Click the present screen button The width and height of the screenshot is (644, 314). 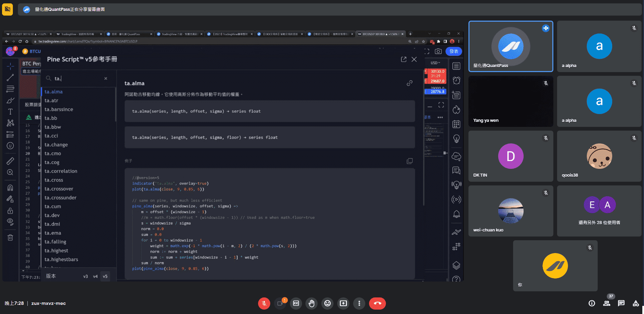pyautogui.click(x=343, y=303)
